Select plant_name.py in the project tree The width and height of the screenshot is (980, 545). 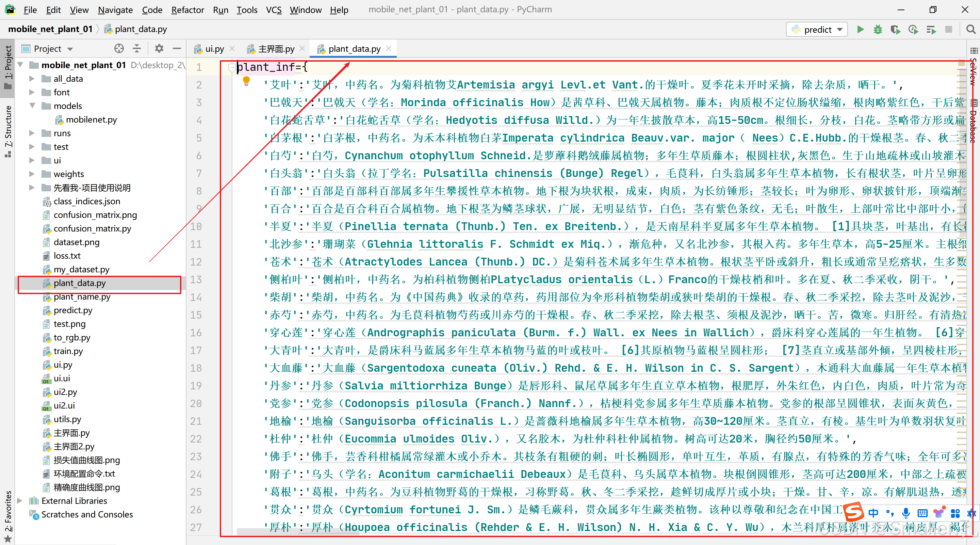[82, 296]
